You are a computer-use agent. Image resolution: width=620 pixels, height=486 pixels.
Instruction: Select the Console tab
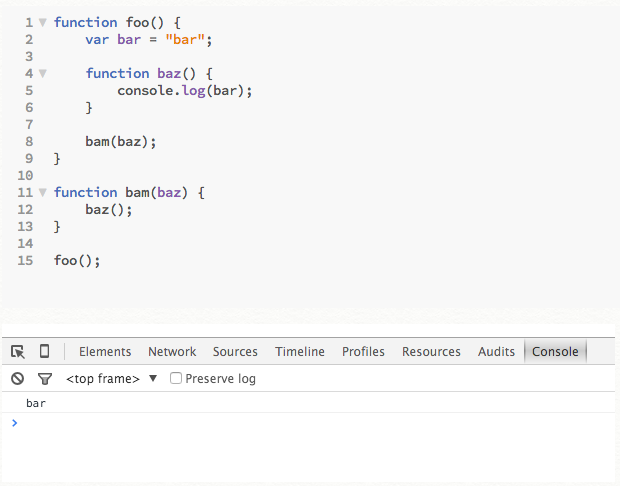(x=555, y=352)
